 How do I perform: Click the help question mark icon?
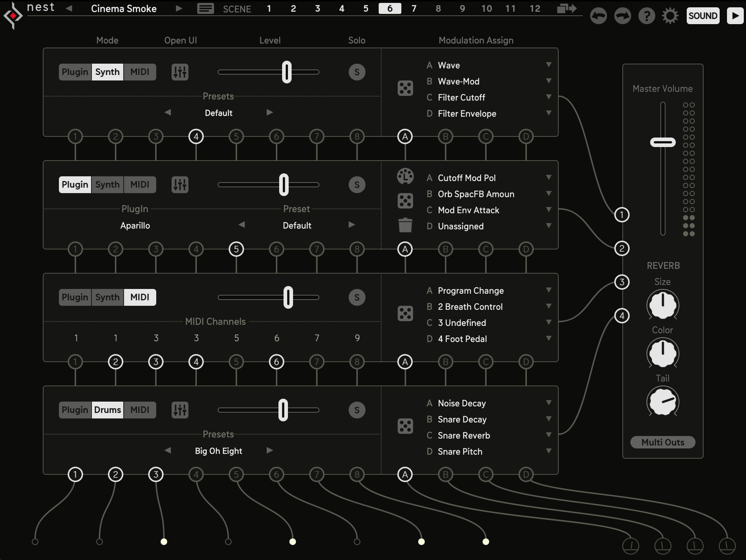click(x=646, y=16)
